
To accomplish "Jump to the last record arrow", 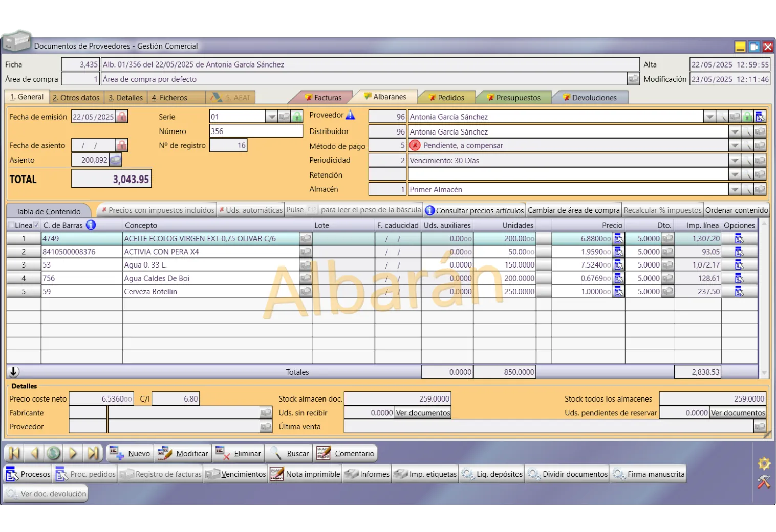I will pos(93,453).
